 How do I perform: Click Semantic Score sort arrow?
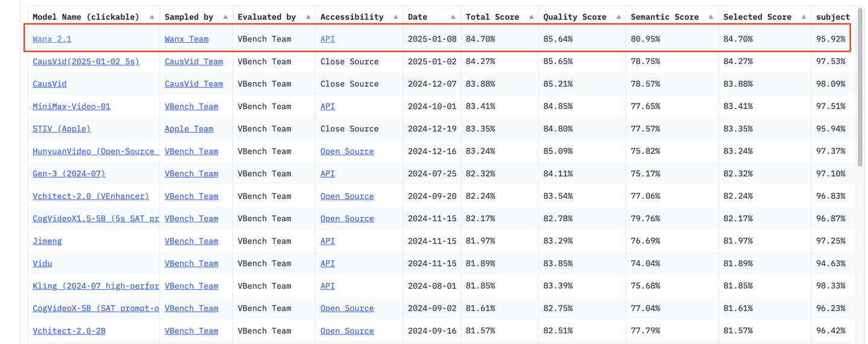pyautogui.click(x=711, y=17)
